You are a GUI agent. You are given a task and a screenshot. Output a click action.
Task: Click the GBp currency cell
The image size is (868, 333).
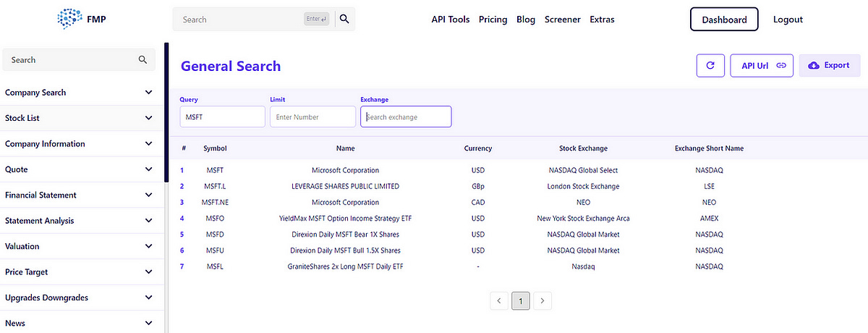[x=478, y=187]
